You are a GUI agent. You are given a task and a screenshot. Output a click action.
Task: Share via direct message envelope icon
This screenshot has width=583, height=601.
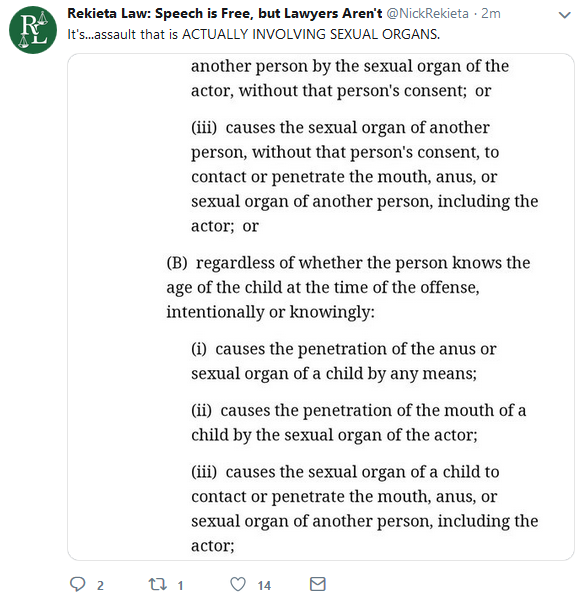pos(317,584)
